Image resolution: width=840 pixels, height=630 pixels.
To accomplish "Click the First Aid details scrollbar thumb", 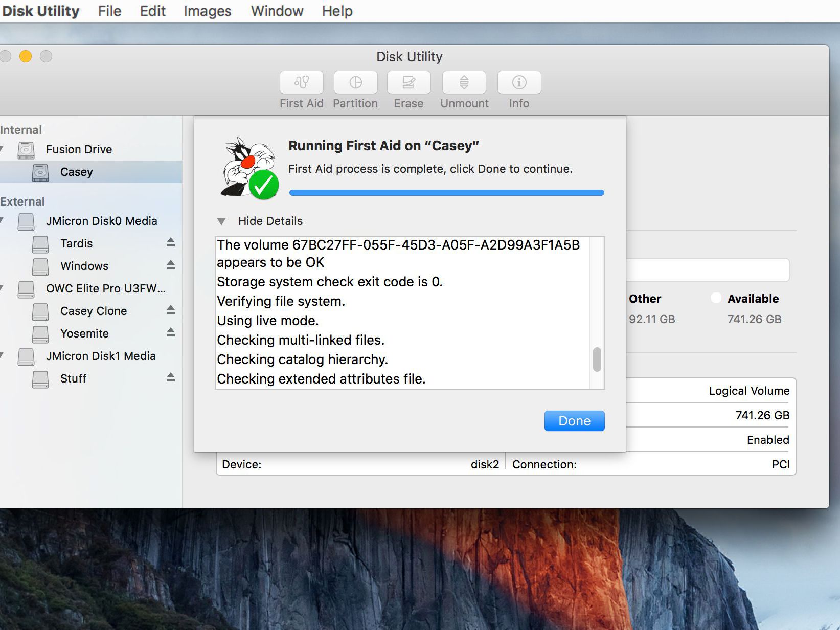I will (597, 359).
